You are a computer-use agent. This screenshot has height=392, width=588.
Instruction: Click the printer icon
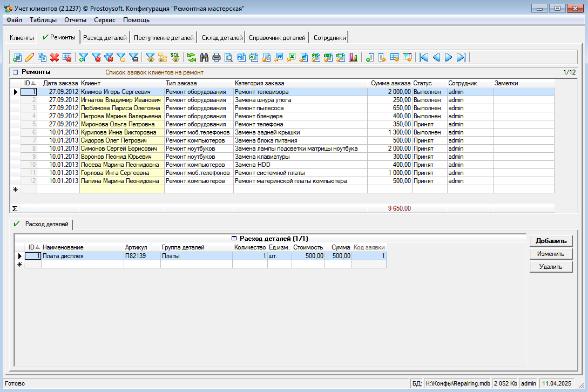coord(217,57)
